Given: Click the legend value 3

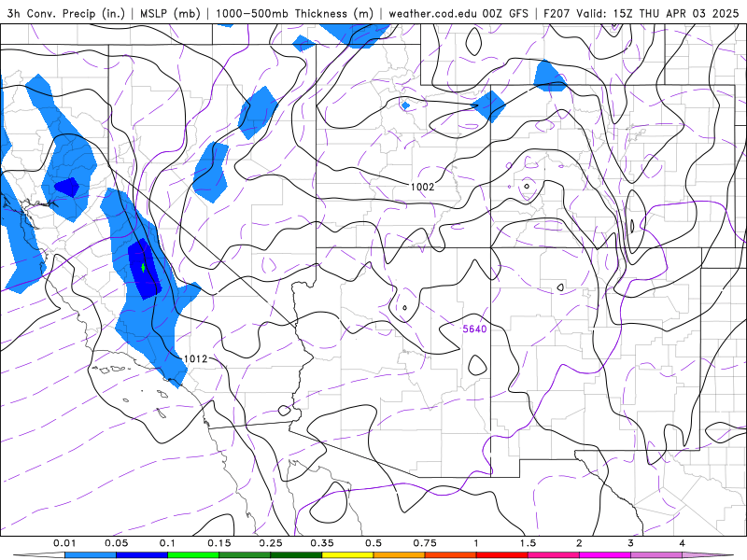Looking at the screenshot, I should [x=631, y=543].
